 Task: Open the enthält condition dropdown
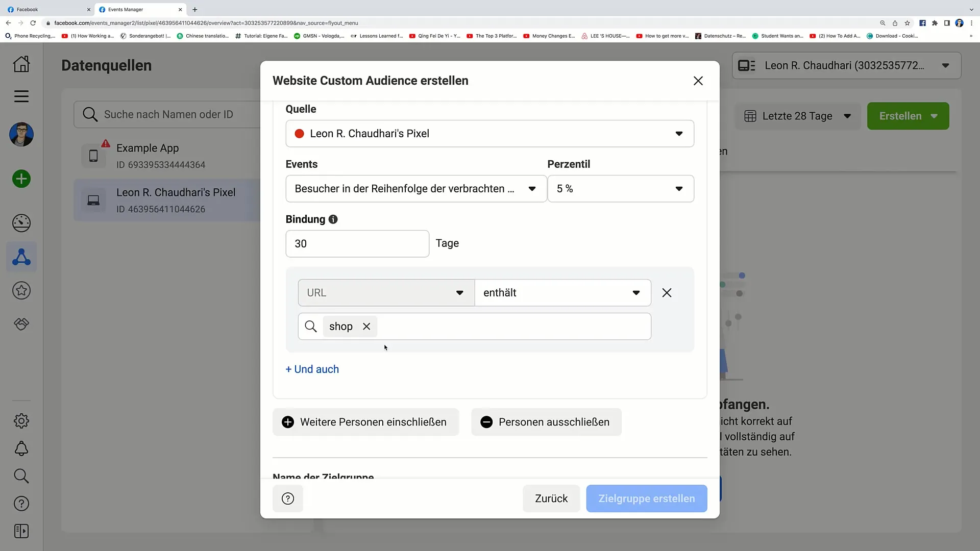pyautogui.click(x=563, y=293)
